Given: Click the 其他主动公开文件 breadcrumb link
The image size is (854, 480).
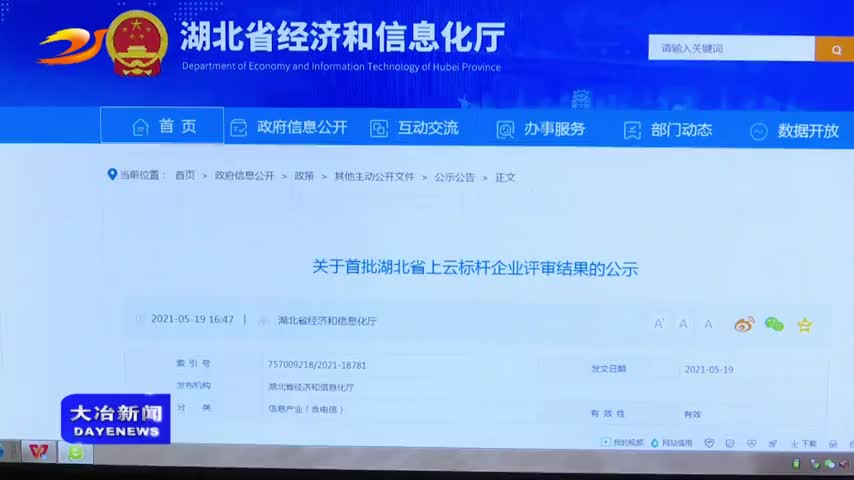Looking at the screenshot, I should click(374, 176).
